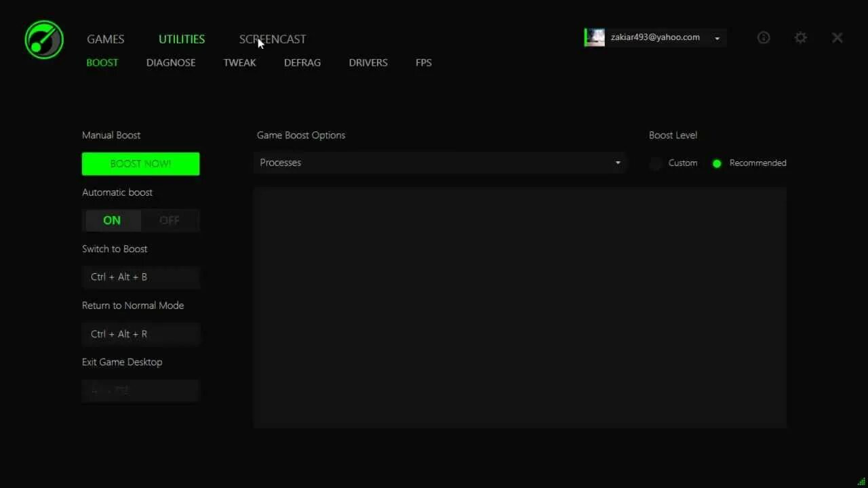Image resolution: width=868 pixels, height=488 pixels.
Task: Open settings with the gear icon
Action: [801, 38]
